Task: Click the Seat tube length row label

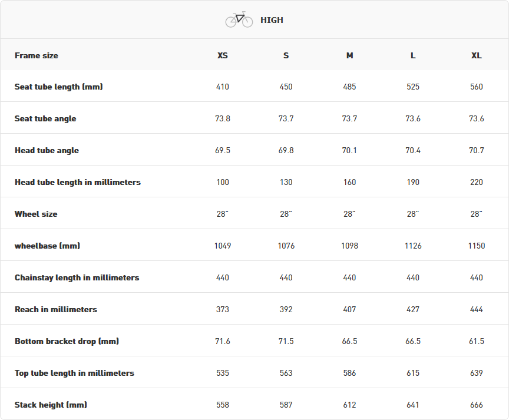Action: pyautogui.click(x=59, y=87)
